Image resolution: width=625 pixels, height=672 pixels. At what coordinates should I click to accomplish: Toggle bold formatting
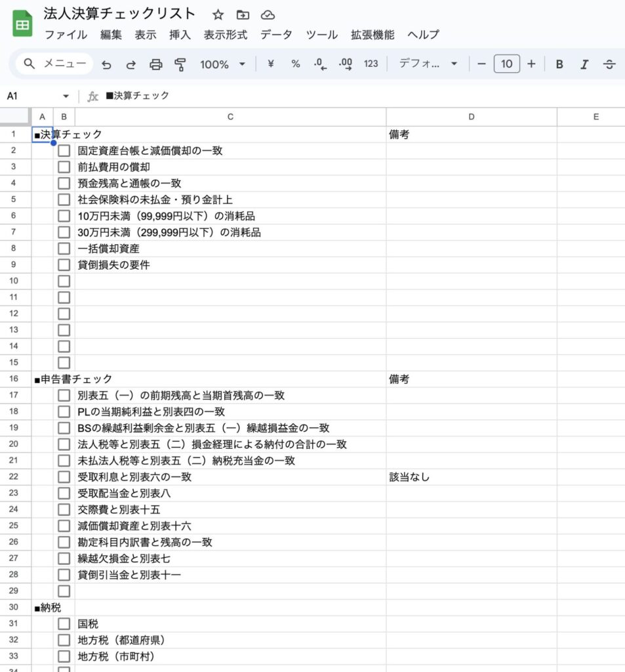559,64
